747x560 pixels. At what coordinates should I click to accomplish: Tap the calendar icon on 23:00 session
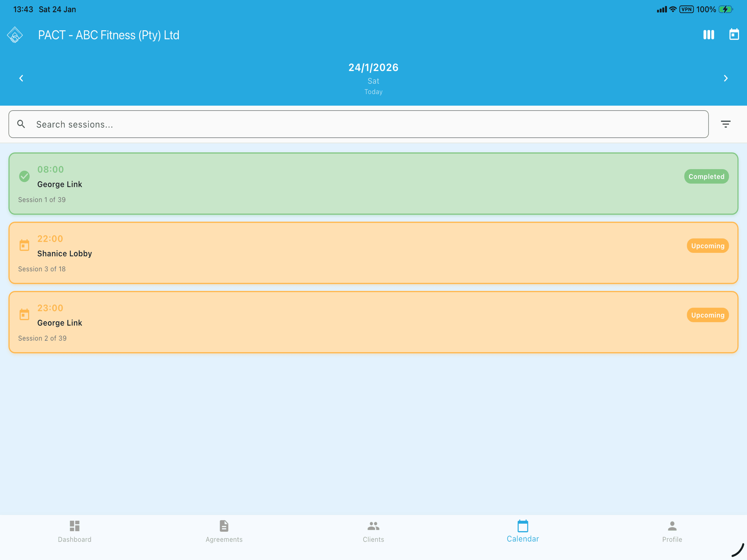pyautogui.click(x=24, y=314)
